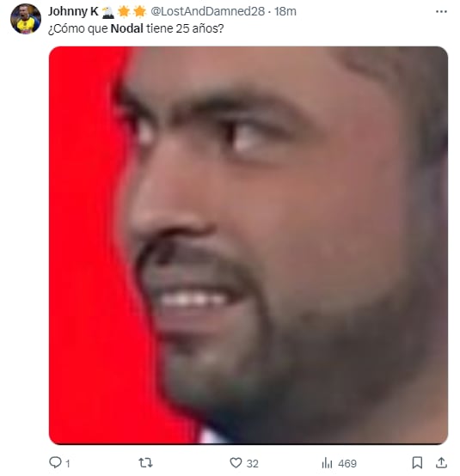Repost this tweet using the retweet icon
The width and height of the screenshot is (460, 476).
[145, 463]
